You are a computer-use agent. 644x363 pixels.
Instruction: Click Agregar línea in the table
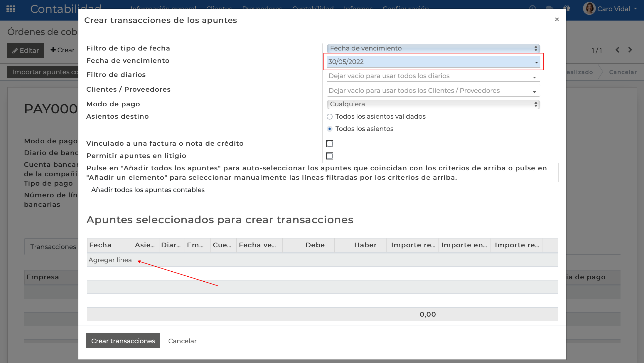(110, 260)
